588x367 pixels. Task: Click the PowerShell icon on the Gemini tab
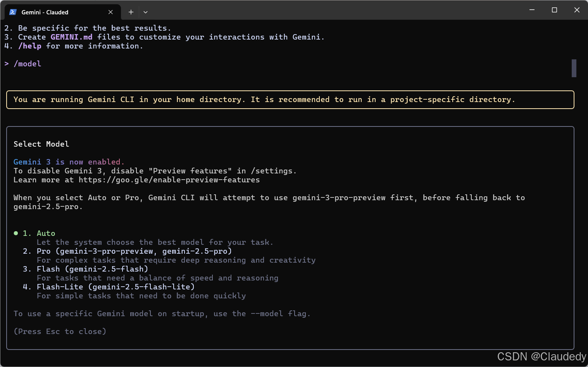[x=13, y=12]
